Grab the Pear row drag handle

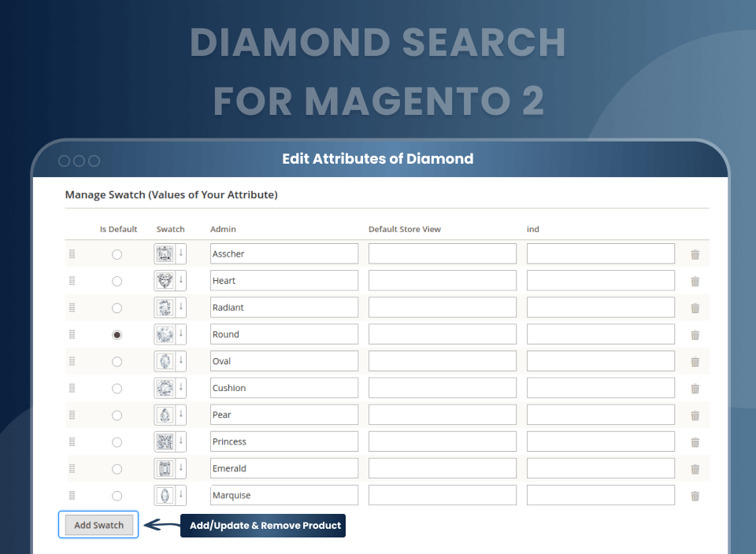click(72, 415)
